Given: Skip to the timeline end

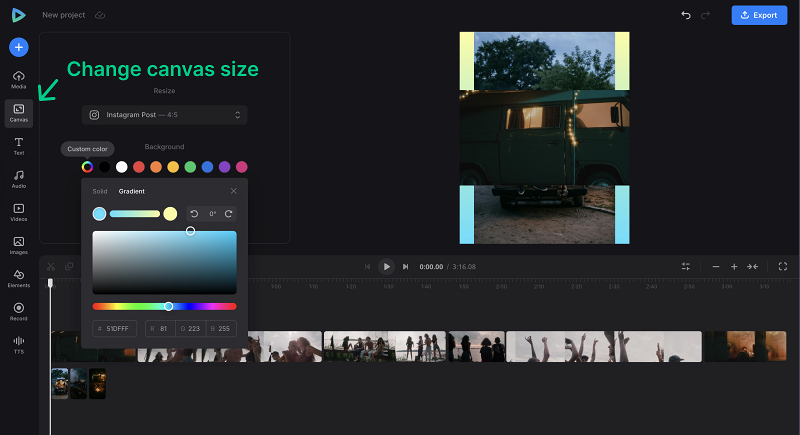Looking at the screenshot, I should [405, 267].
